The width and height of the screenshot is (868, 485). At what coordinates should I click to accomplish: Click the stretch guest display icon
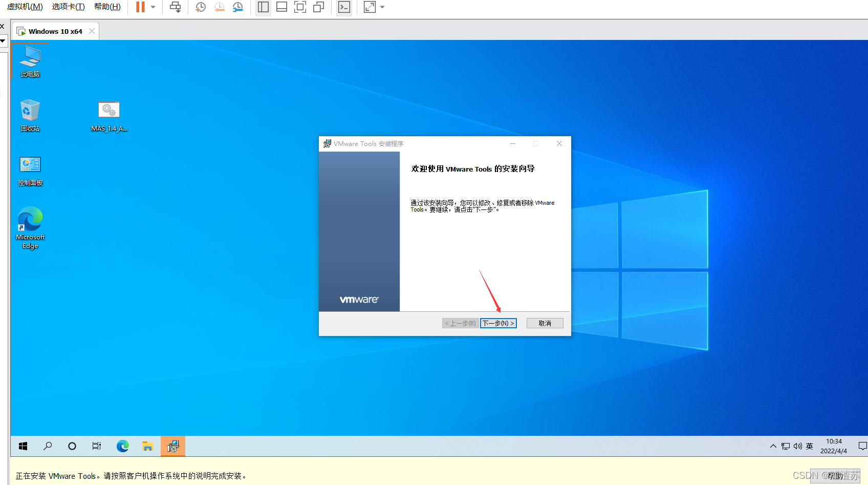point(370,7)
